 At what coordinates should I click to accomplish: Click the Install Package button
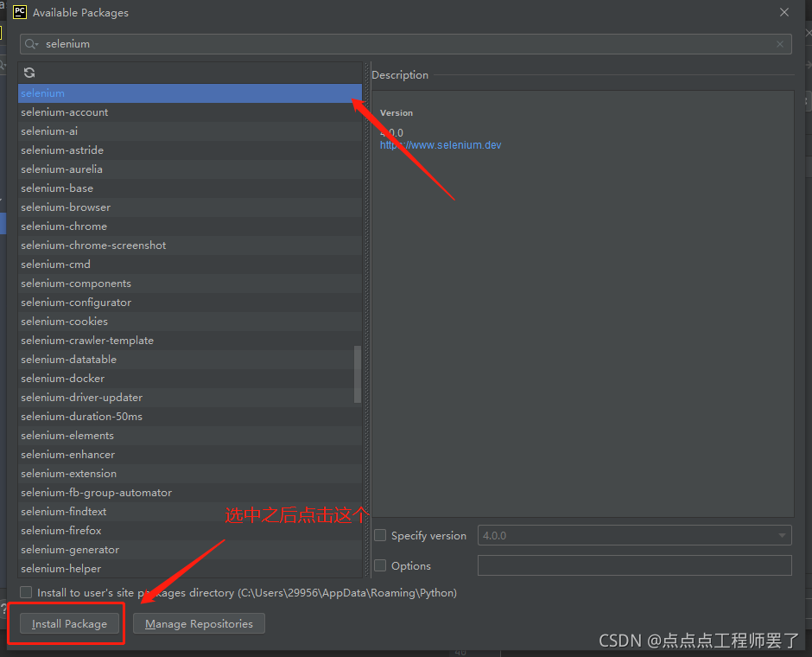click(x=69, y=623)
